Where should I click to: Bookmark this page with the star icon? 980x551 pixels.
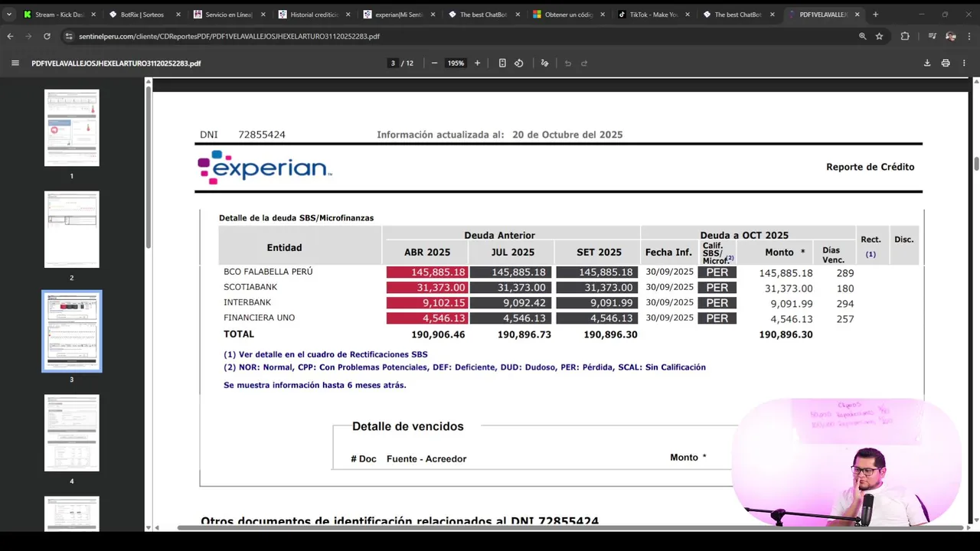(x=879, y=36)
